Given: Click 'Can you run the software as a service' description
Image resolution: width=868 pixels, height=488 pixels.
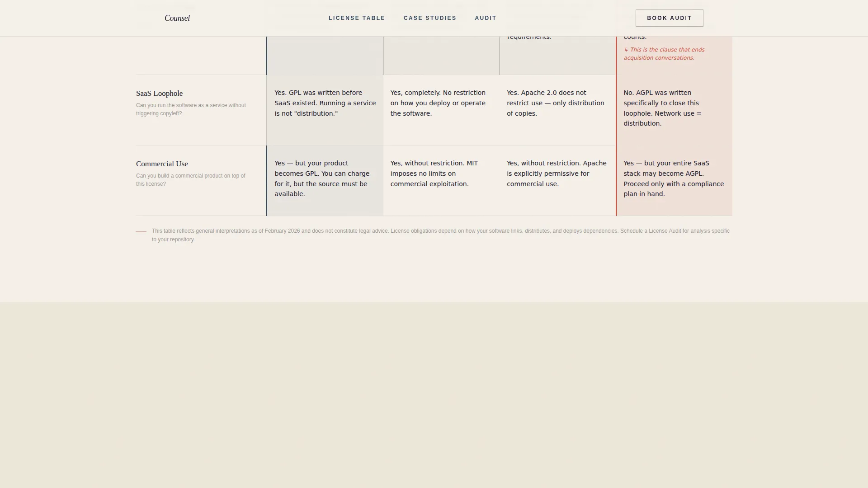Looking at the screenshot, I should click(x=191, y=109).
